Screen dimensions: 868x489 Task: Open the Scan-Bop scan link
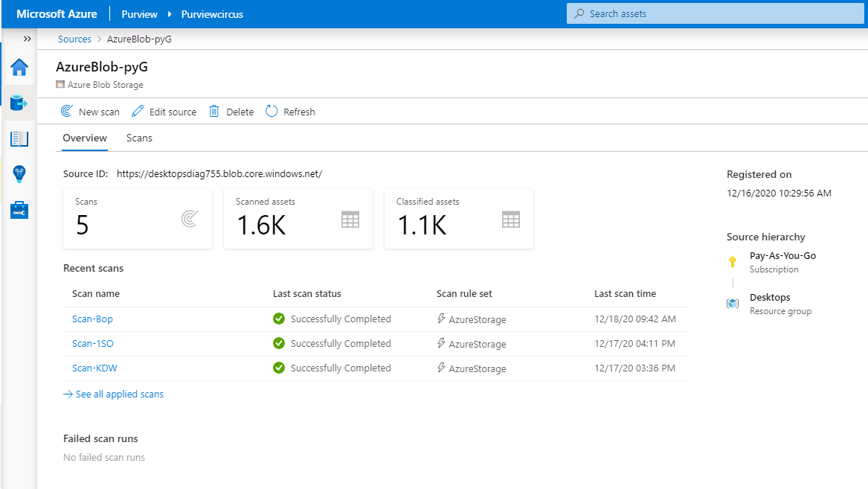point(92,319)
